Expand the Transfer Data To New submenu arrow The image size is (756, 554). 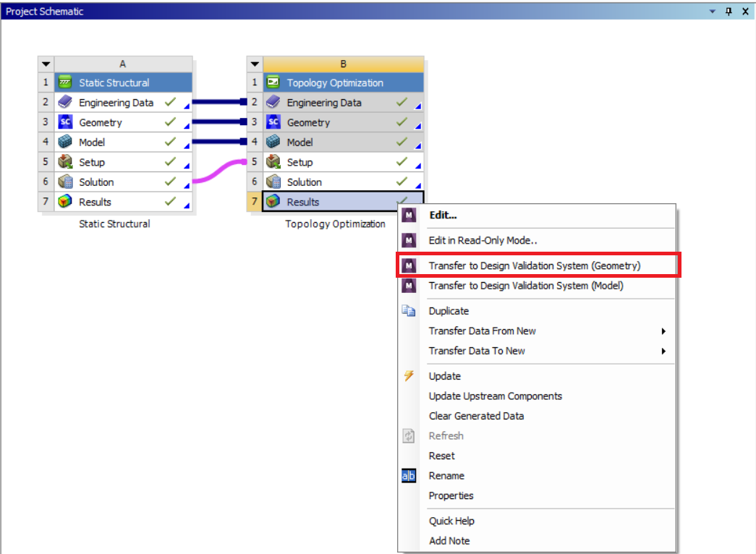[664, 351]
